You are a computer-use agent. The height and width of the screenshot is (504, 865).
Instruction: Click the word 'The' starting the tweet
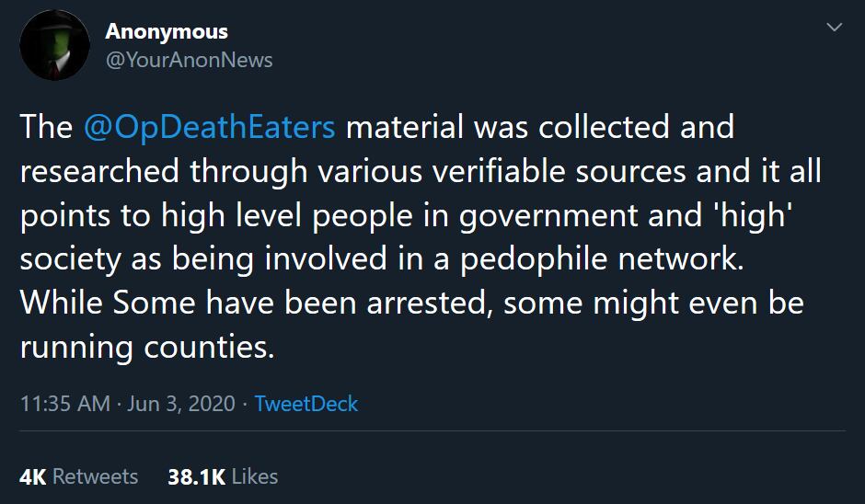click(46, 127)
